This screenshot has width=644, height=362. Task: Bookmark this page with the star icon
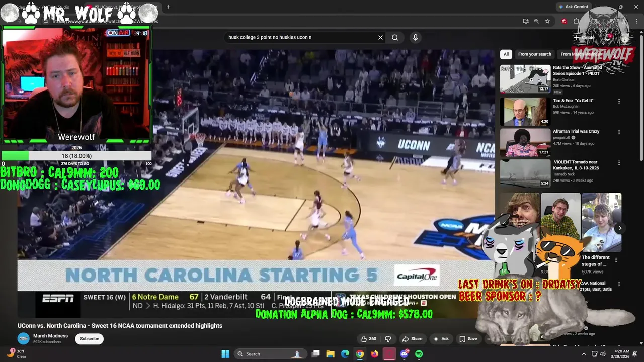[x=547, y=21]
